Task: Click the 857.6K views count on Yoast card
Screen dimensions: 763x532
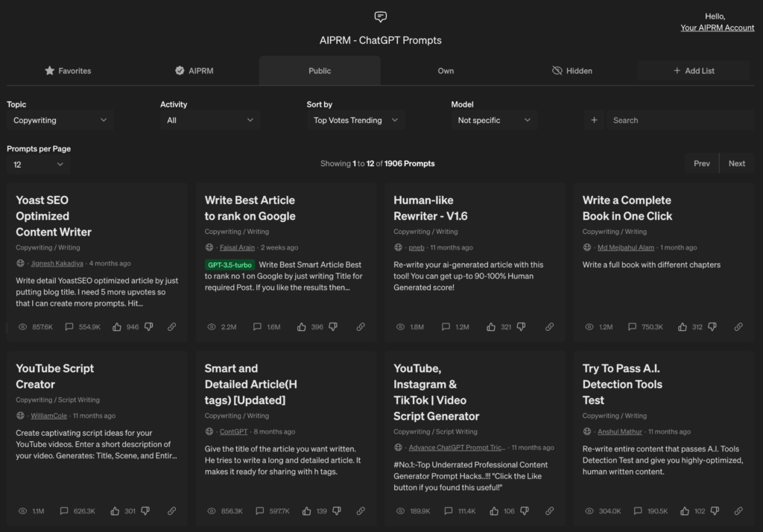Action: pos(42,326)
